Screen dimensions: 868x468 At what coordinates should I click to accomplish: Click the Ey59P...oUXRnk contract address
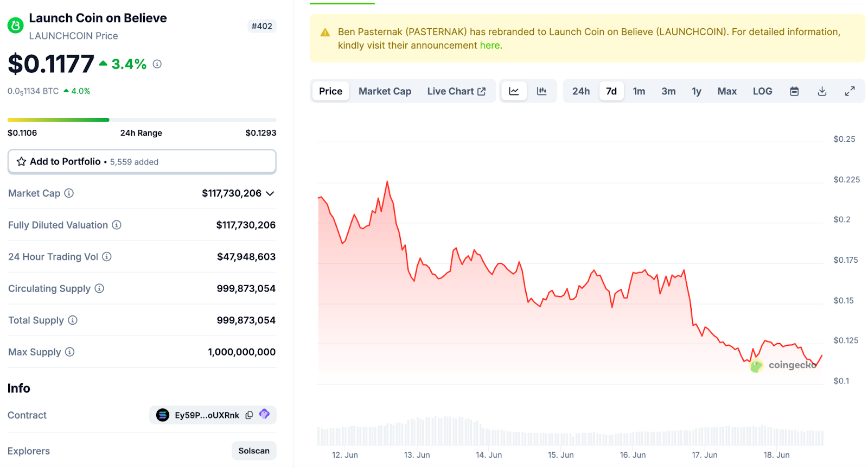click(207, 415)
